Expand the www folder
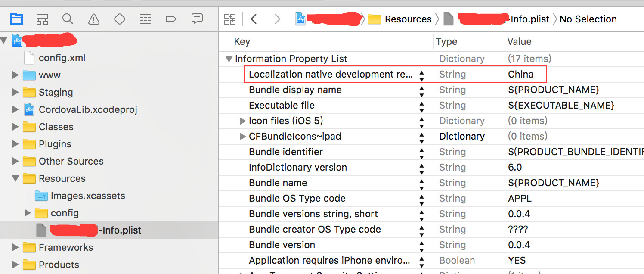This screenshot has height=274, width=644. point(15,75)
